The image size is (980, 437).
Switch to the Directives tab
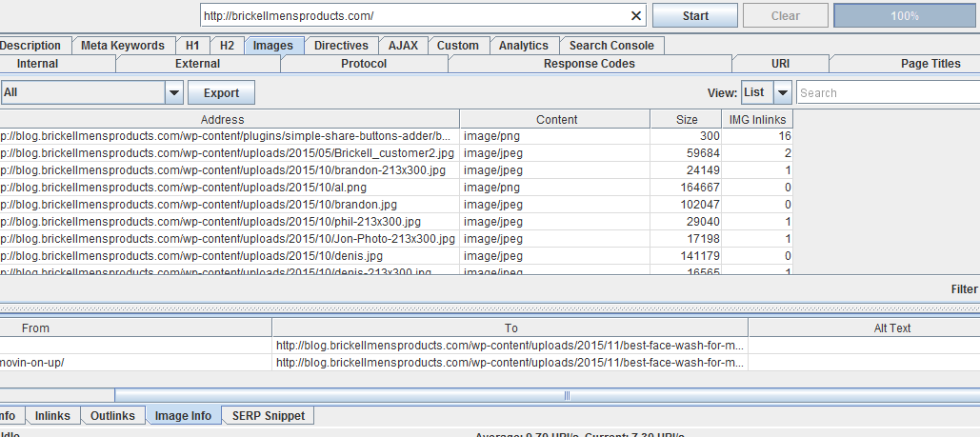341,46
